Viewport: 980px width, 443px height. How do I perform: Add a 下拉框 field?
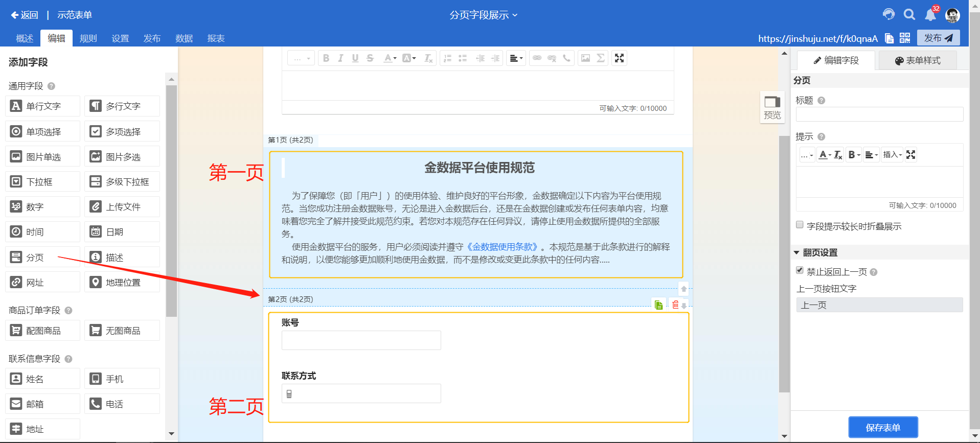pos(43,181)
